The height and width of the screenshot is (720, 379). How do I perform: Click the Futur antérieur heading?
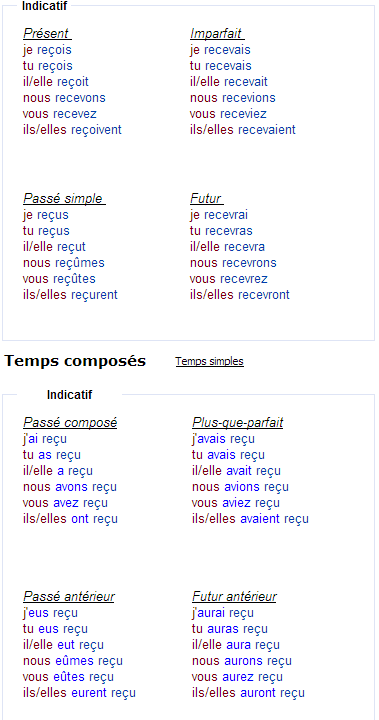click(234, 596)
